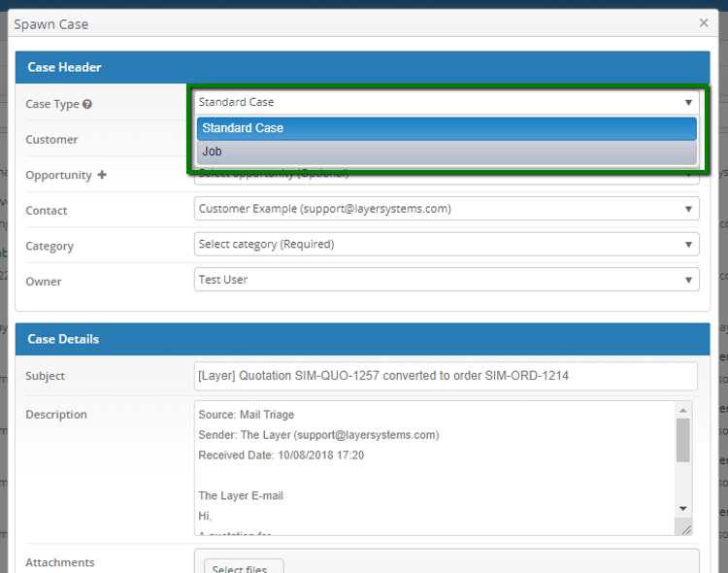
Task: Click the Case Details panel title
Action: coord(63,339)
